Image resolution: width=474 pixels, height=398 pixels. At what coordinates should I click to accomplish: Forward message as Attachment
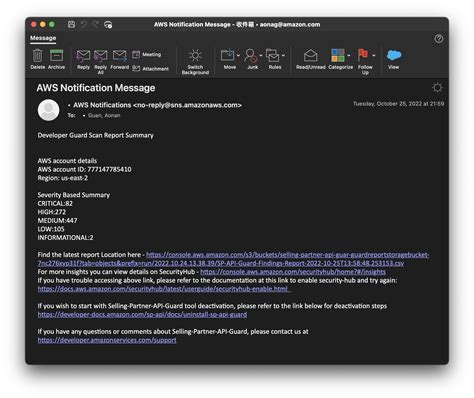point(150,69)
